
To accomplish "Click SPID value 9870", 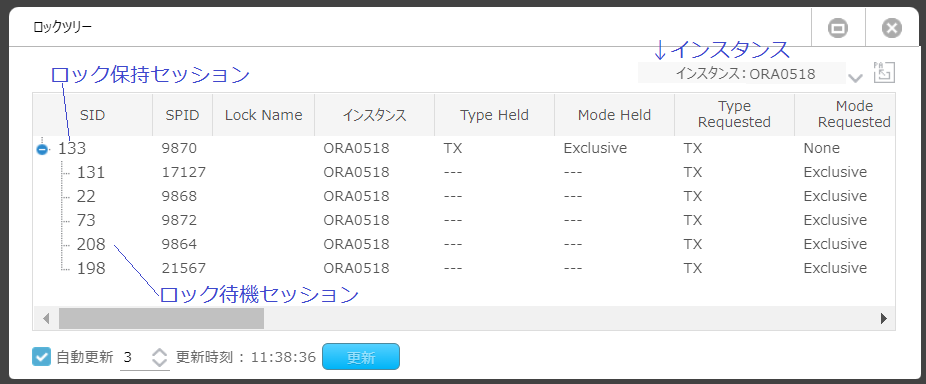I will (x=179, y=148).
